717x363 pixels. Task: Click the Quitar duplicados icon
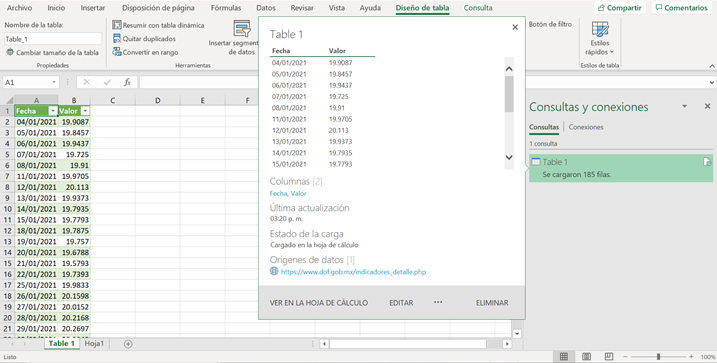pos(117,39)
